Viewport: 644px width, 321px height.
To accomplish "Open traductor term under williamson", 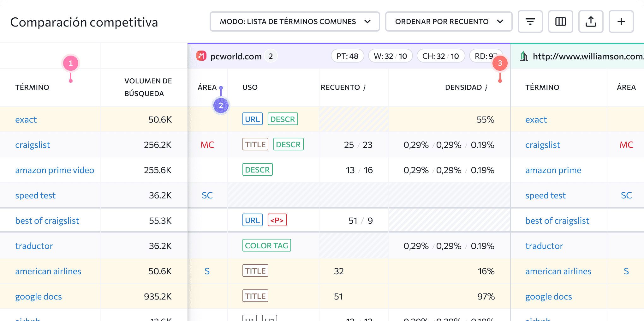I will [544, 246].
